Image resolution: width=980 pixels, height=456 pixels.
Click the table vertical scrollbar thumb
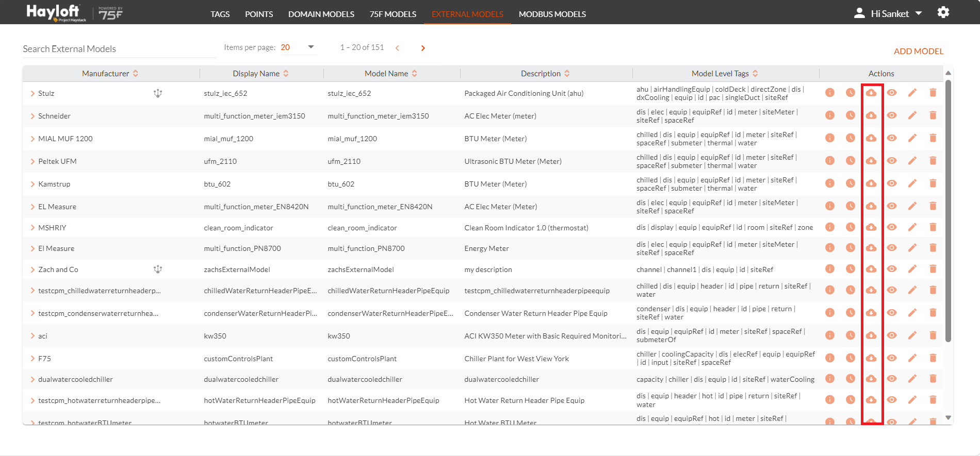[948, 210]
